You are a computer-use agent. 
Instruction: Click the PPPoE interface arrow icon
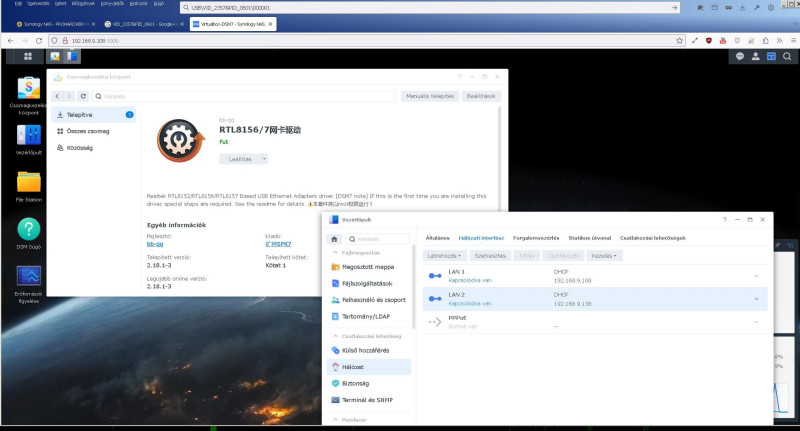[435, 322]
